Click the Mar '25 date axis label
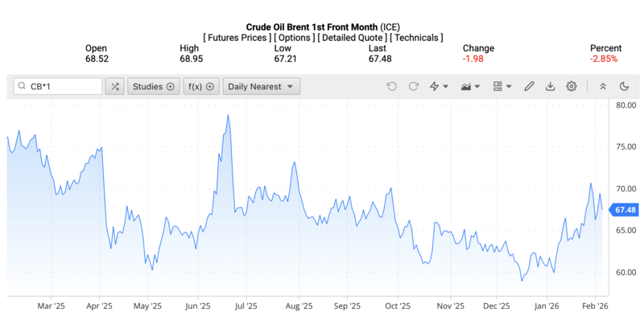644x312 pixels. click(x=52, y=306)
